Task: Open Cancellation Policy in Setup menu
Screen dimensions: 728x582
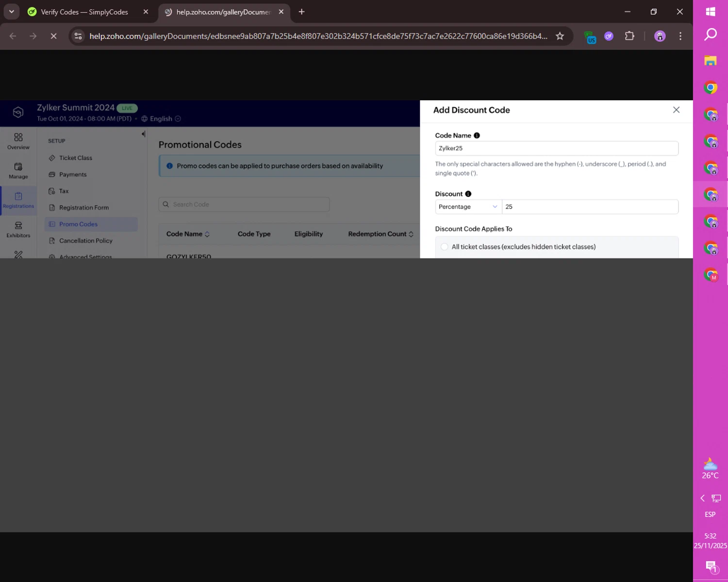Action: tap(85, 241)
